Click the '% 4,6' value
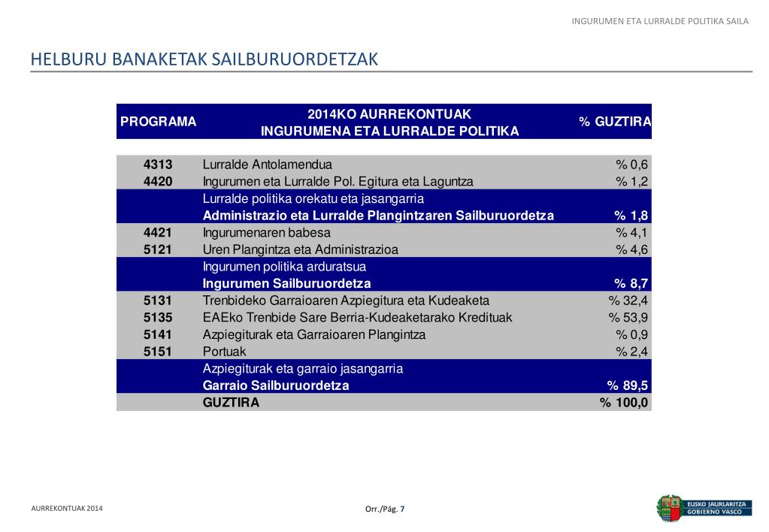 point(631,249)
